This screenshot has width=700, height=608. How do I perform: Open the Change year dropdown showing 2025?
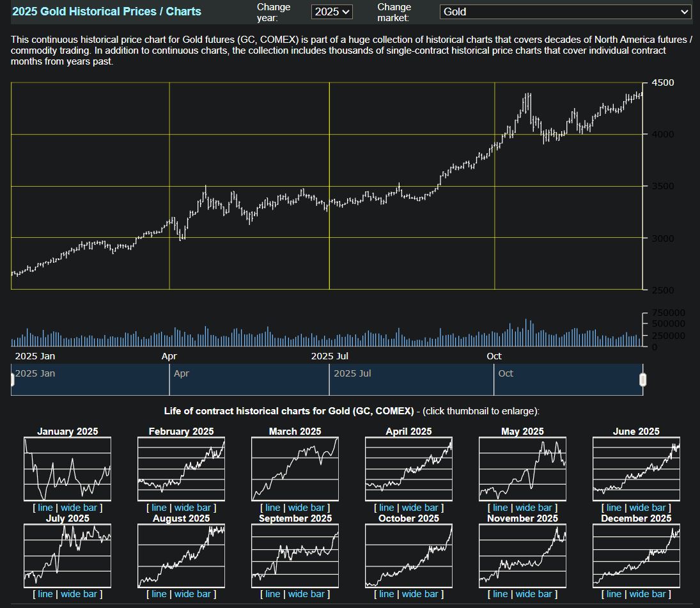pyautogui.click(x=332, y=12)
